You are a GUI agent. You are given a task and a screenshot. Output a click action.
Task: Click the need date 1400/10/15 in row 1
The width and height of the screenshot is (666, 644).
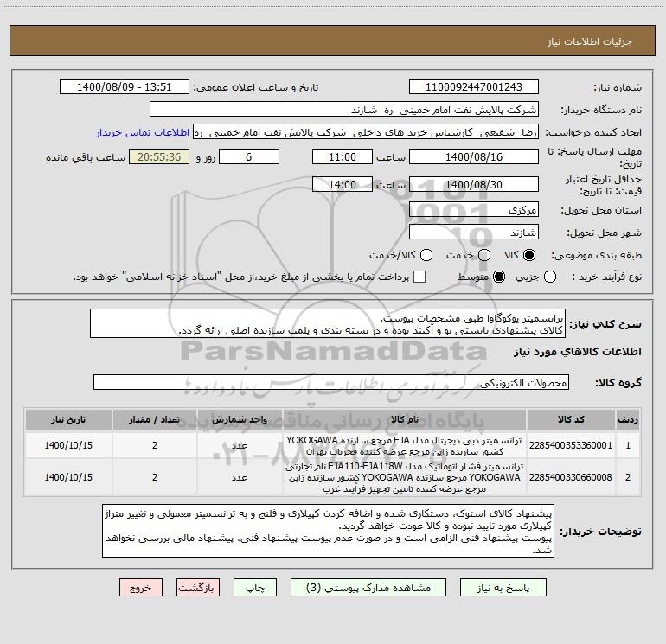(x=68, y=445)
